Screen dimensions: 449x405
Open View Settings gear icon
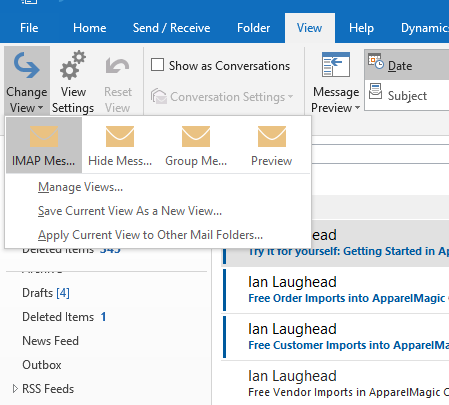73,66
